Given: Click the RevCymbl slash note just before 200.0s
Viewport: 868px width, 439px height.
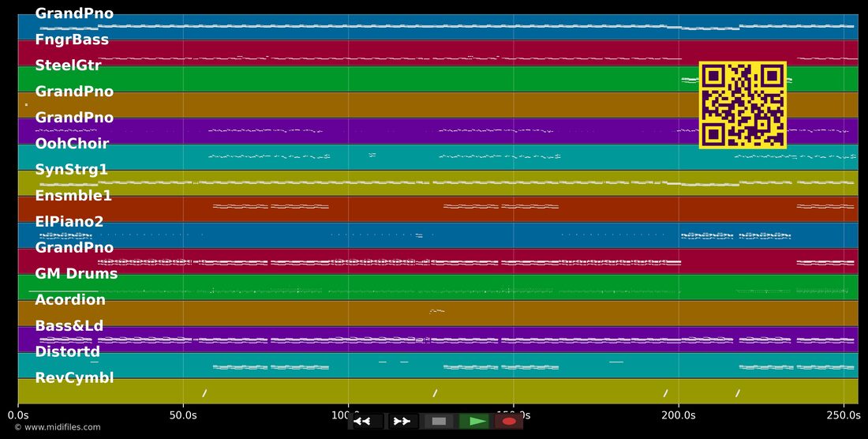Looking at the screenshot, I should tap(665, 393).
